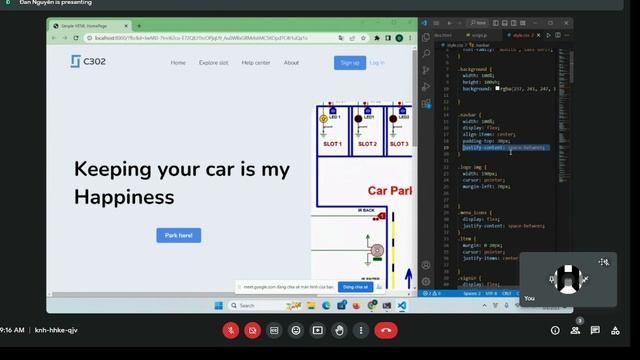The height and width of the screenshot is (360, 640).
Task: Unmute the microphone in Meet
Action: pyautogui.click(x=231, y=330)
